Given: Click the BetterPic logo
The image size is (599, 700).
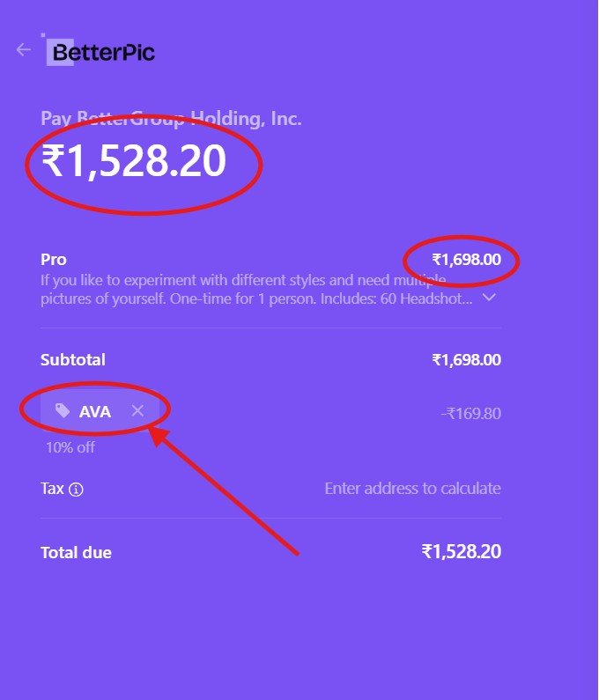Looking at the screenshot, I should coord(102,53).
